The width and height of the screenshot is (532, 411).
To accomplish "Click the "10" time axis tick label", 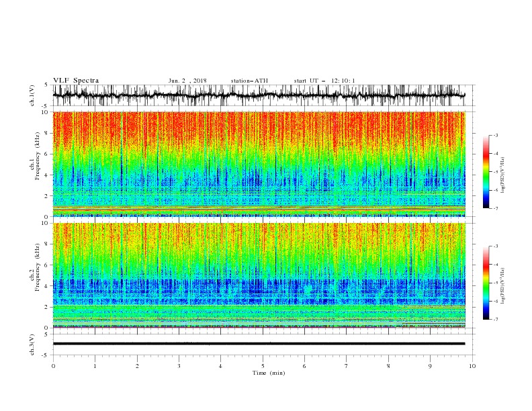I will (x=472, y=366).
